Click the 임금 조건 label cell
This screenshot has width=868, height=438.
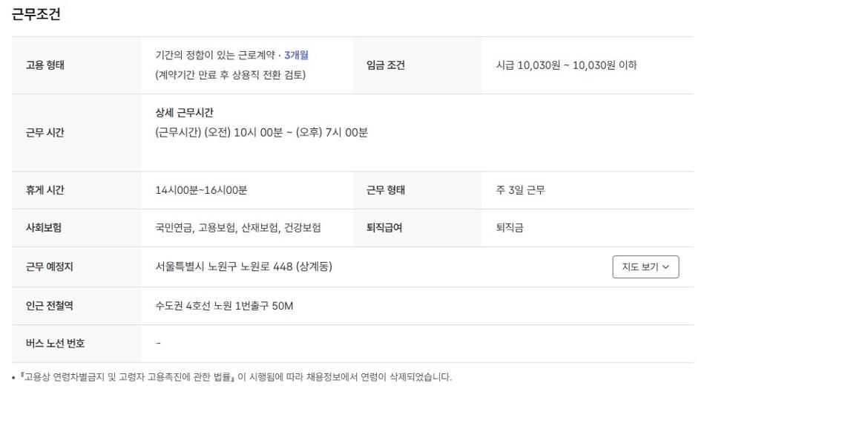[386, 65]
